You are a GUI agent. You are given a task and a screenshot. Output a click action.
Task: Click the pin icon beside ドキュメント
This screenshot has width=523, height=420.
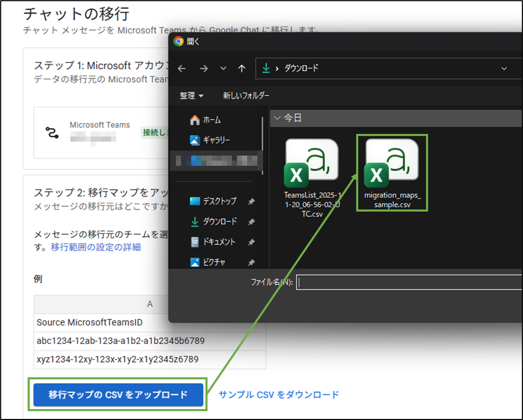(x=251, y=242)
